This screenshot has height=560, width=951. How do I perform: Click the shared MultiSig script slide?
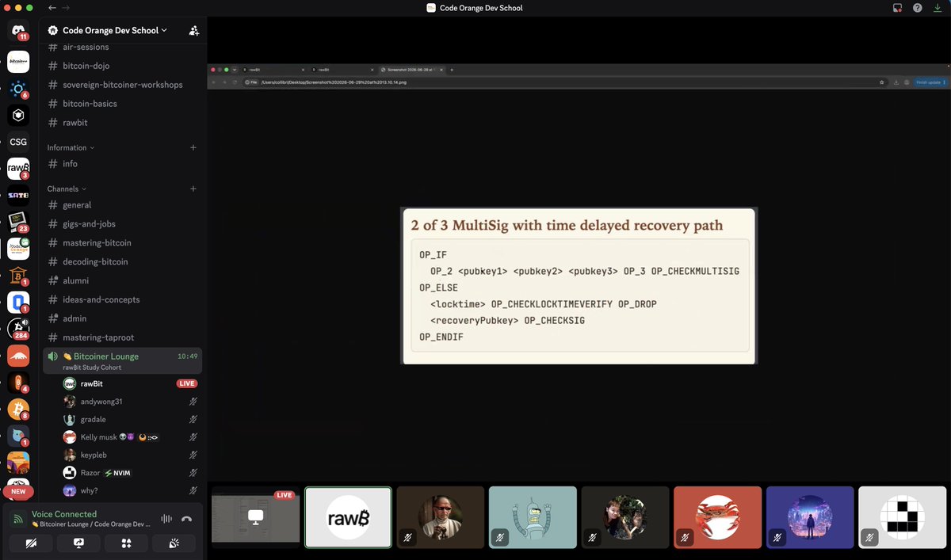coord(579,286)
